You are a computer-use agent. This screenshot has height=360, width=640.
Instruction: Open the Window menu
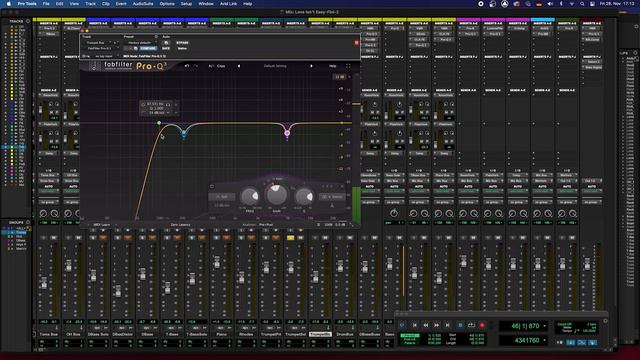coord(206,4)
